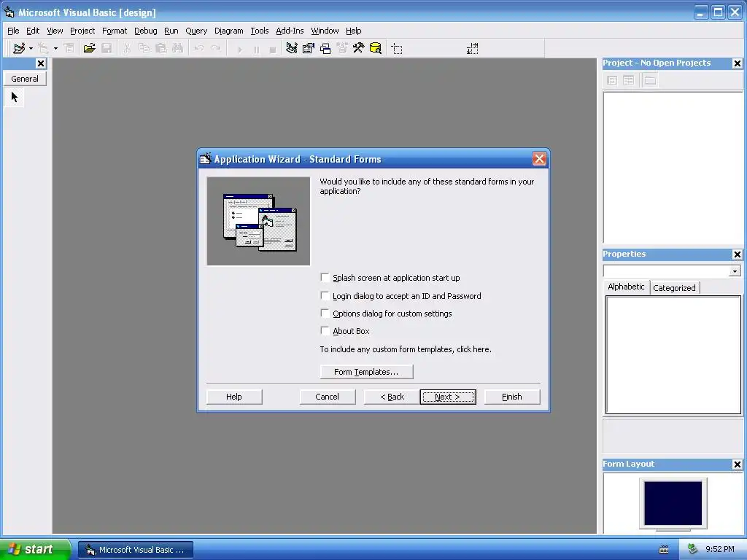Click the Copy toolbar icon
Image resolution: width=747 pixels, height=560 pixels.
[x=144, y=48]
